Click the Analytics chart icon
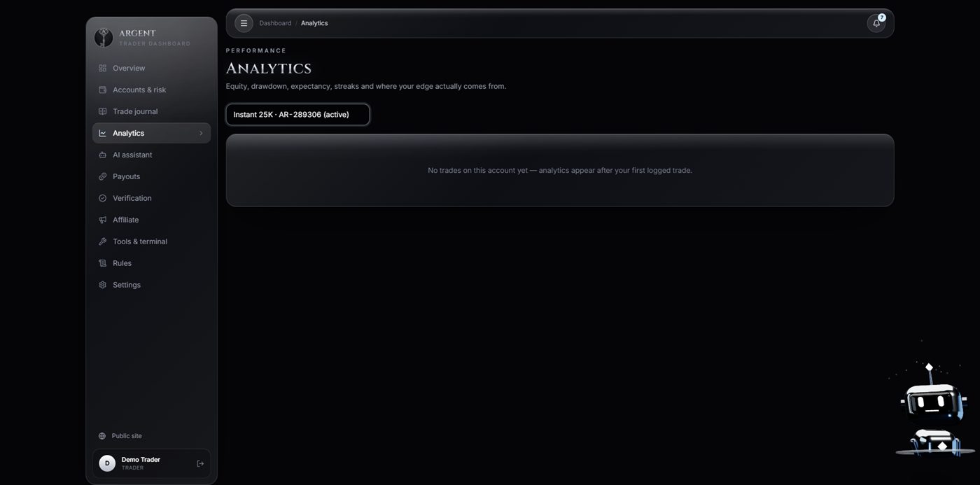 coord(103,133)
